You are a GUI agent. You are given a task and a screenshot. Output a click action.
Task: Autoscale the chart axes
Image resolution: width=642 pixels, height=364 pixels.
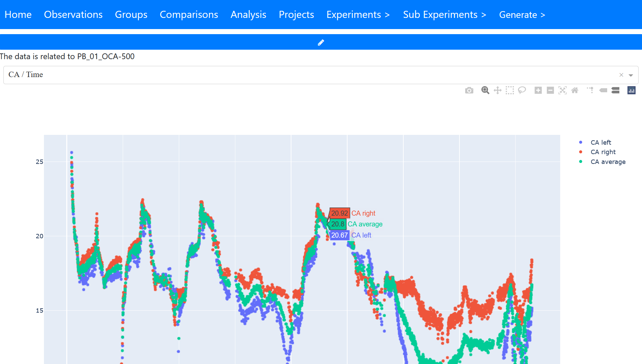(563, 90)
